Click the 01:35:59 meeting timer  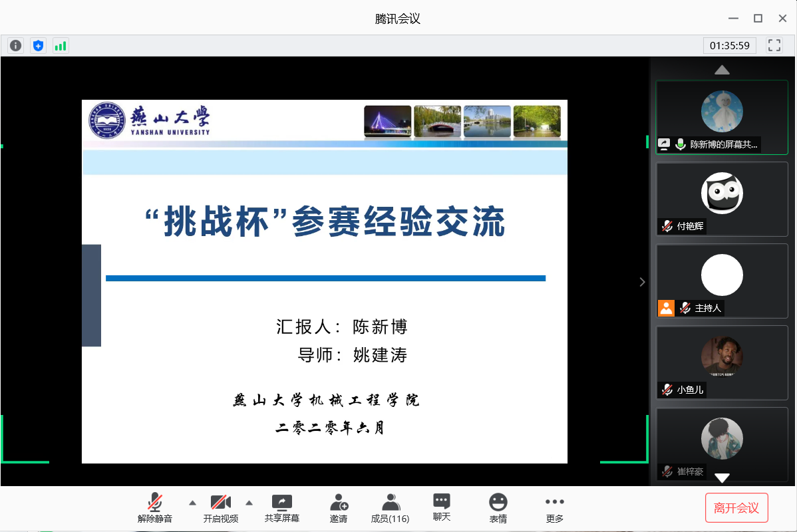tap(730, 46)
